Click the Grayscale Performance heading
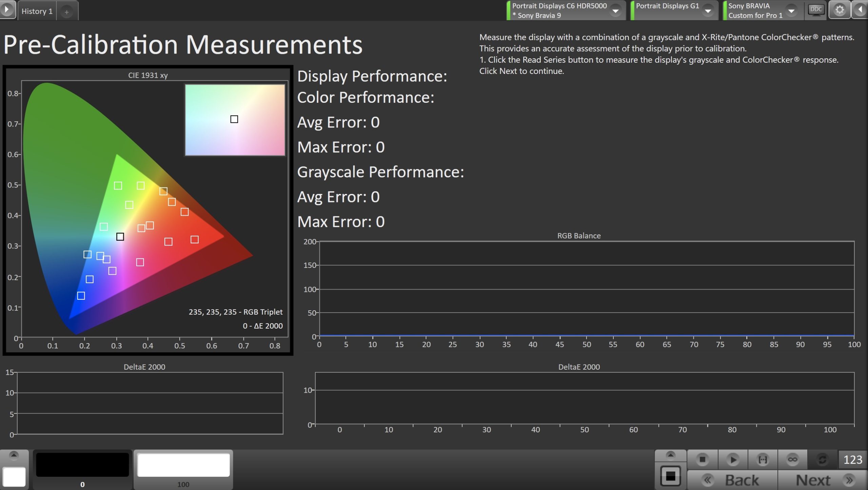The width and height of the screenshot is (868, 490). (x=380, y=172)
